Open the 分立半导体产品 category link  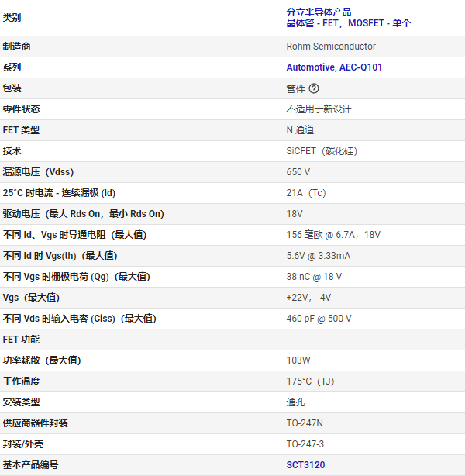point(319,12)
